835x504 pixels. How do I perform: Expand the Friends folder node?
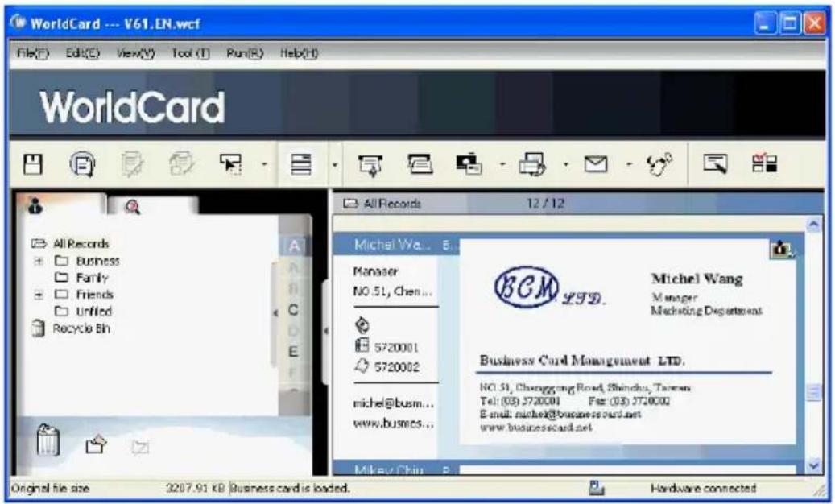tap(39, 295)
